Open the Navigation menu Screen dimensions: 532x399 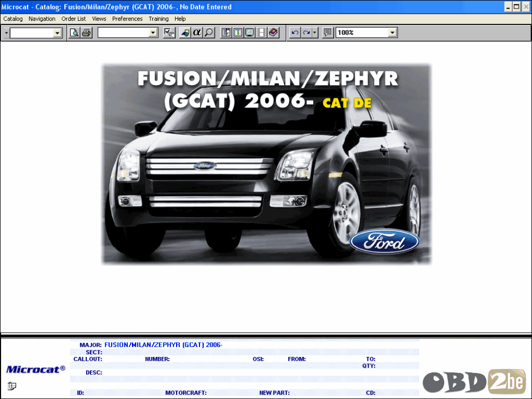tap(41, 19)
